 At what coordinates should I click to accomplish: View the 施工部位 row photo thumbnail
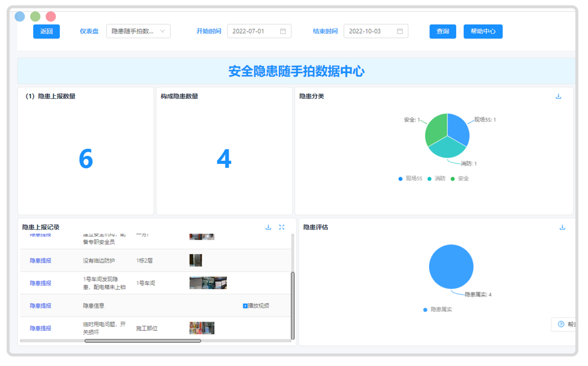pos(202,327)
